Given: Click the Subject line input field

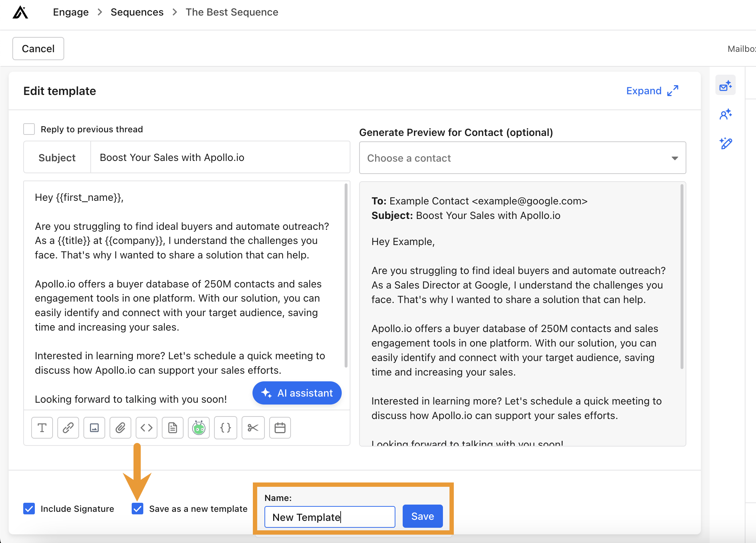Looking at the screenshot, I should 220,157.
